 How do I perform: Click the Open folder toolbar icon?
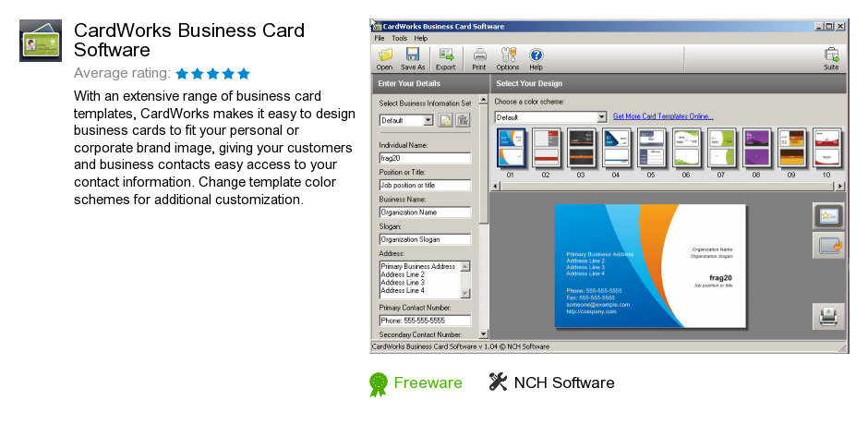pos(385,55)
